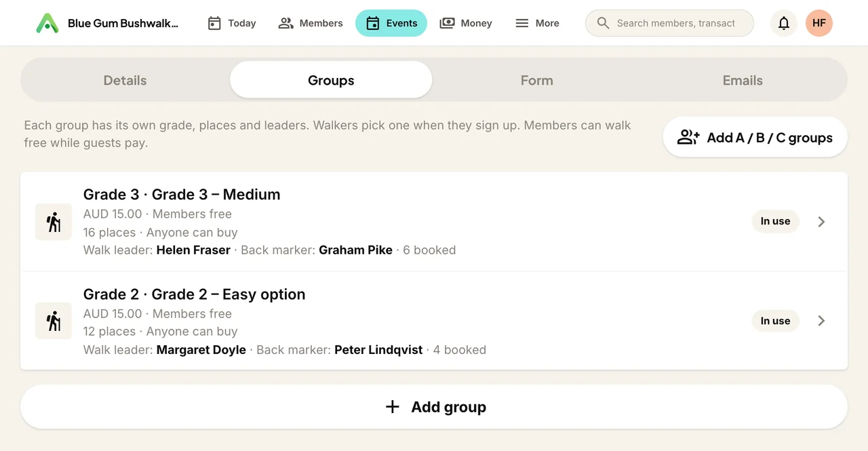Click the Grade 2 · Grade 2 – Easy option title
Viewport: 868px width, 451px height.
pos(195,294)
